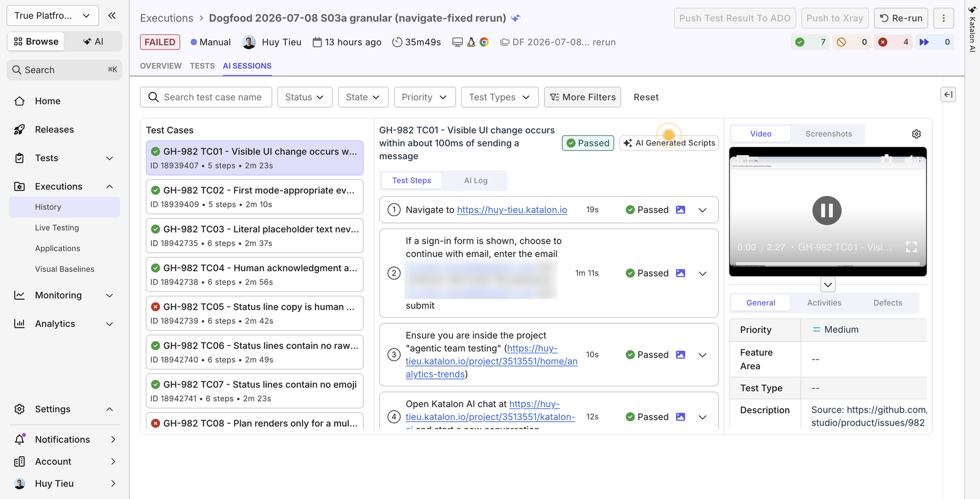This screenshot has height=499, width=980.
Task: View screenshot for sign-in step 2
Action: click(680, 273)
